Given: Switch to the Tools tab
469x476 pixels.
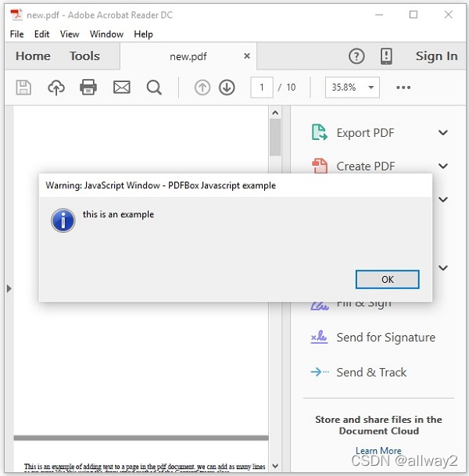Looking at the screenshot, I should pyautogui.click(x=84, y=56).
